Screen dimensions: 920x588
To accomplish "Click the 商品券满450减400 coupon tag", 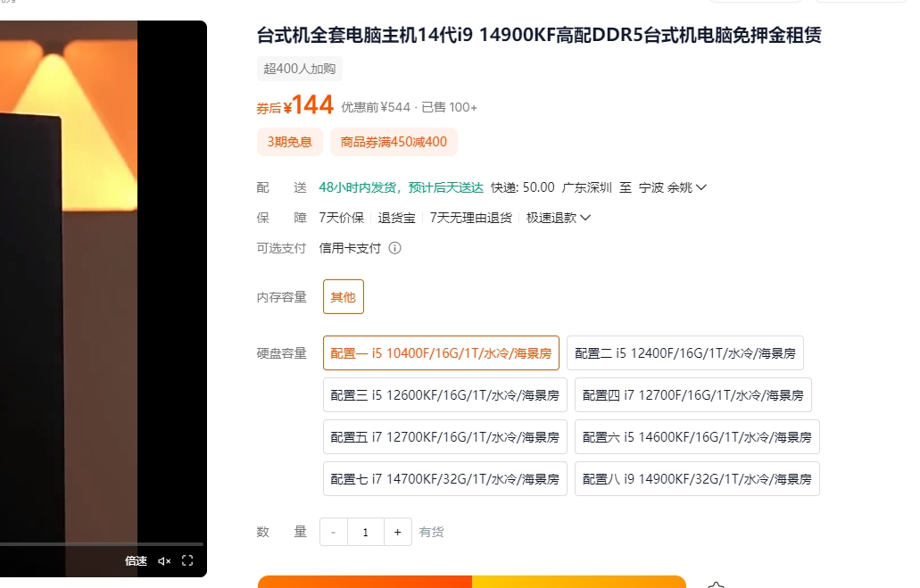I will (x=393, y=142).
